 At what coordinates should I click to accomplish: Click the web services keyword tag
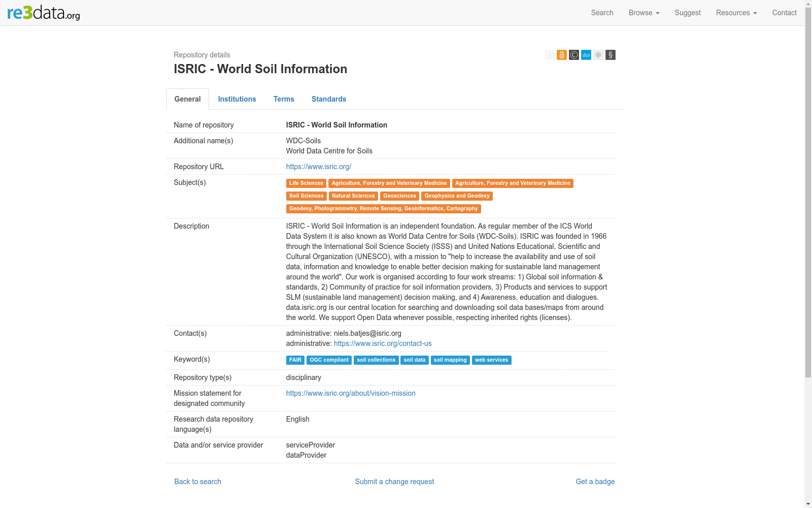click(492, 360)
